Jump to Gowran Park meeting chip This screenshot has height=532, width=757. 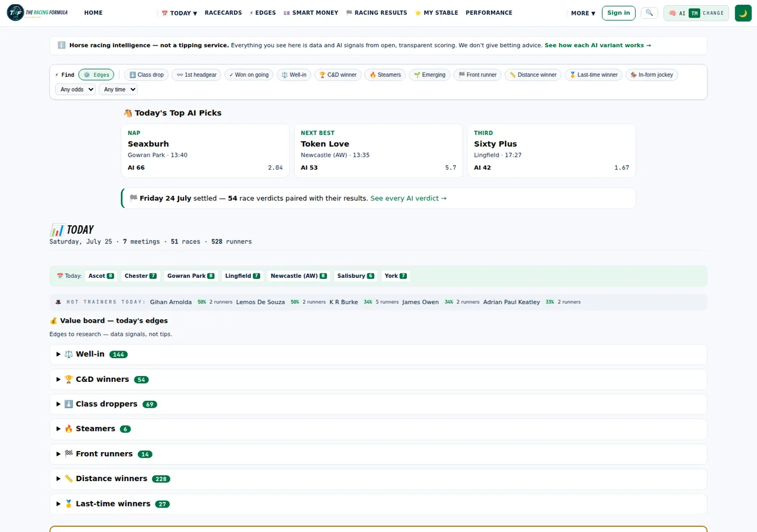click(x=191, y=276)
